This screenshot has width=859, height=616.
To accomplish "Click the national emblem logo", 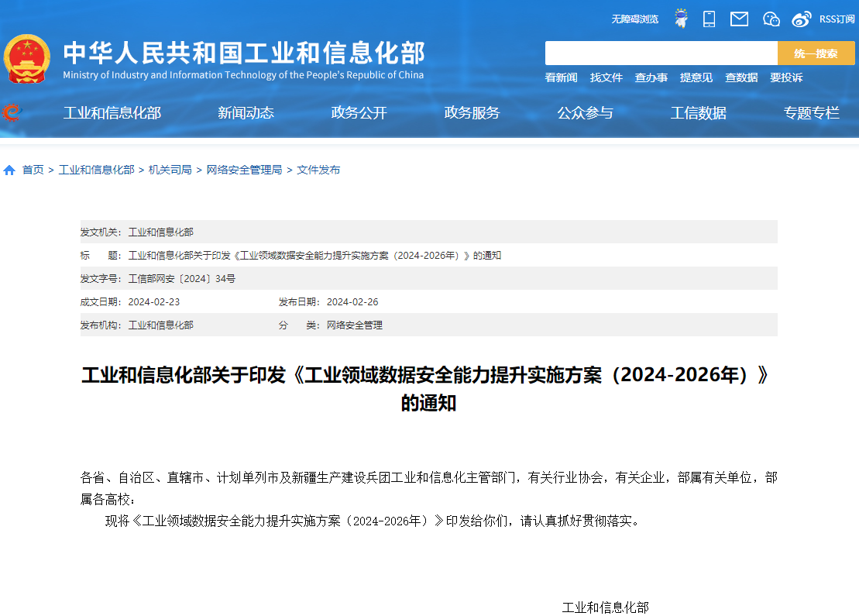I will (27, 59).
